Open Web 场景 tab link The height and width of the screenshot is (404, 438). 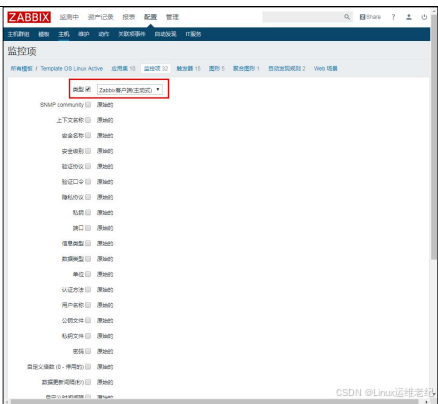326,68
